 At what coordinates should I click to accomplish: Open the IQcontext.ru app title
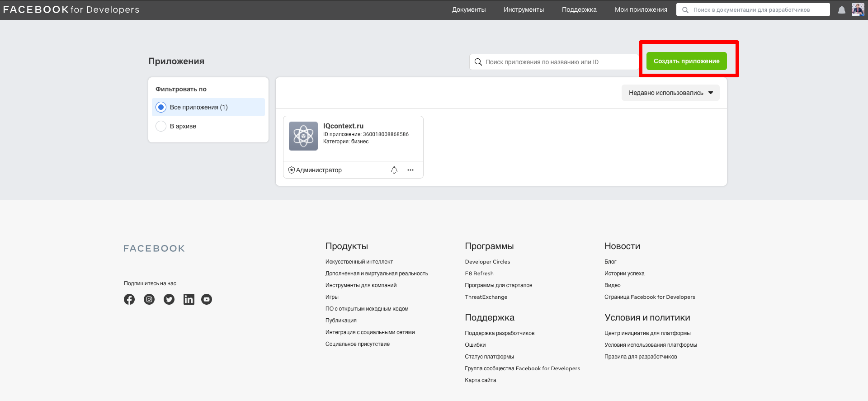coord(343,126)
